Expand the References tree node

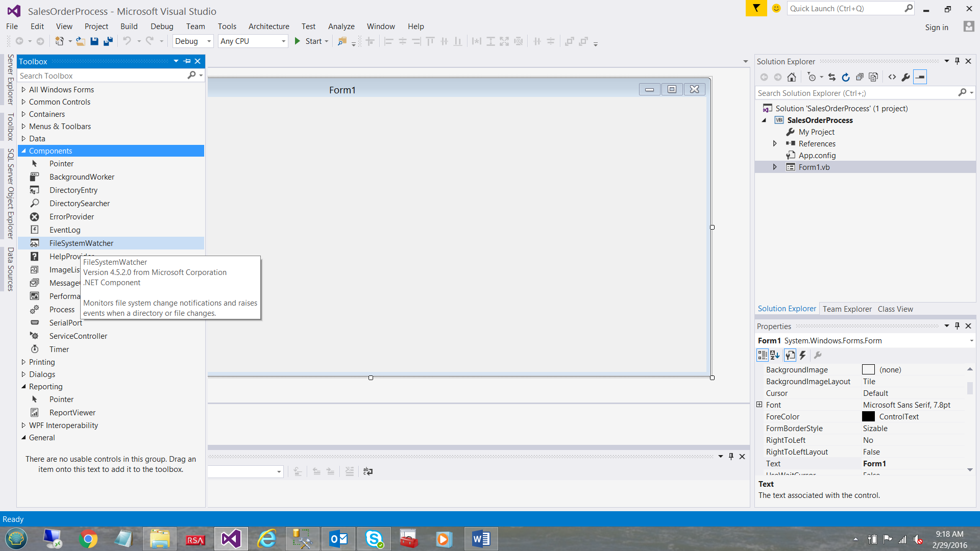(774, 143)
